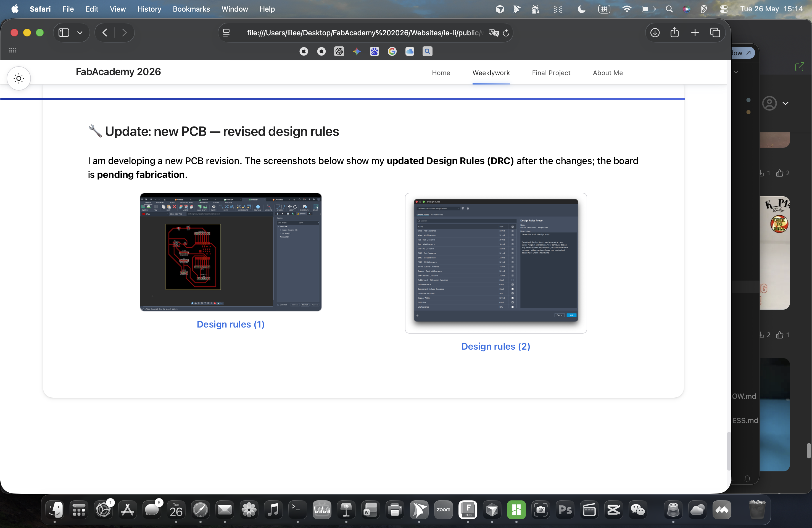Image resolution: width=812 pixels, height=528 pixels.
Task: Toggle the light/dark theme sun button
Action: (19, 78)
